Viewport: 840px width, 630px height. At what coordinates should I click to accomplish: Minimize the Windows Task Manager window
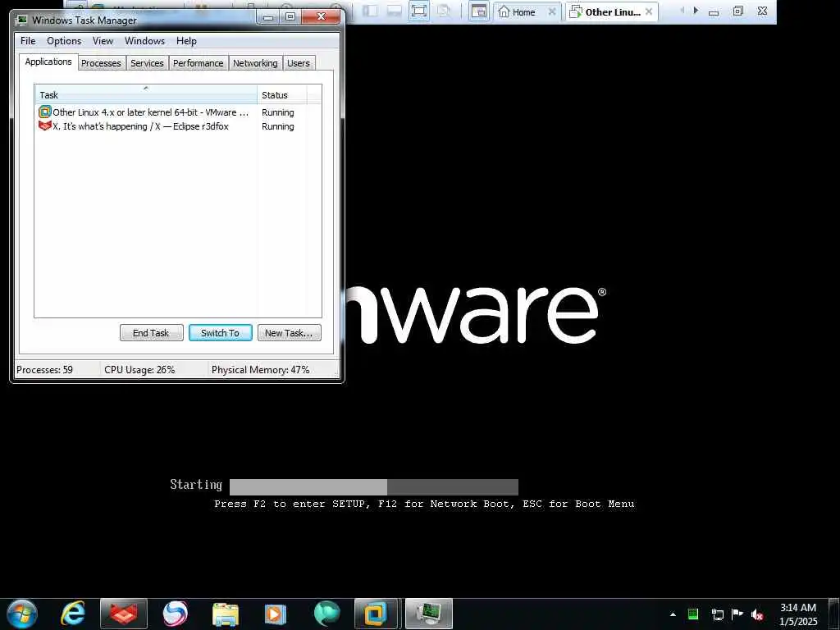pyautogui.click(x=268, y=16)
